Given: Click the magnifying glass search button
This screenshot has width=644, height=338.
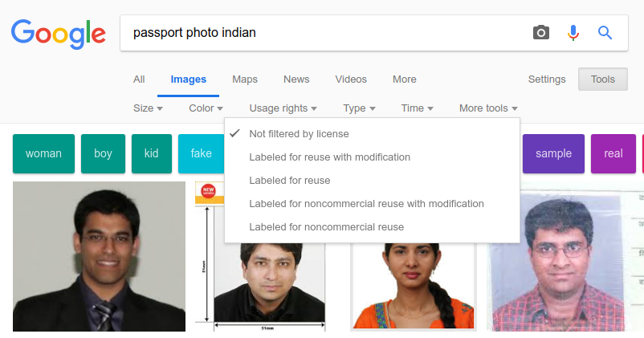Looking at the screenshot, I should 605,33.
